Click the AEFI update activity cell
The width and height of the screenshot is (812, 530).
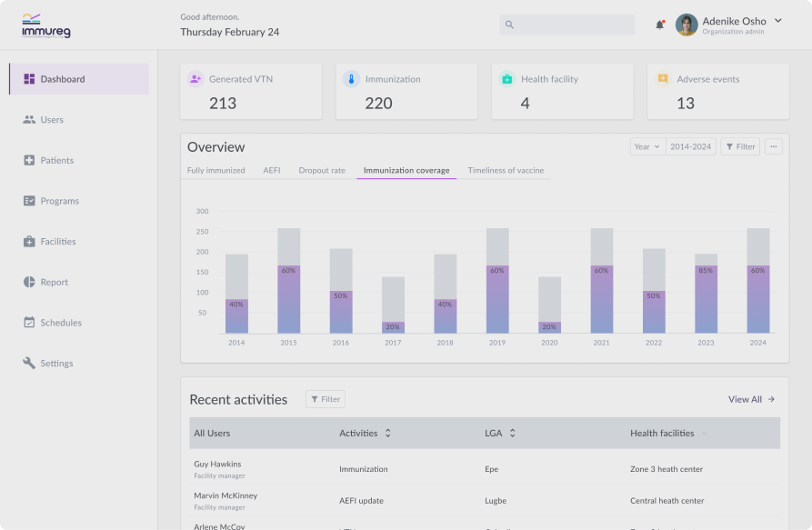[x=362, y=501]
